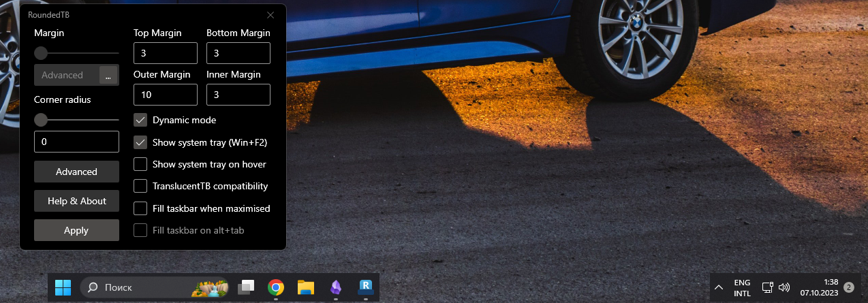This screenshot has height=303, width=868.
Task: Open the RoundedTB icon in taskbar
Action: [366, 287]
